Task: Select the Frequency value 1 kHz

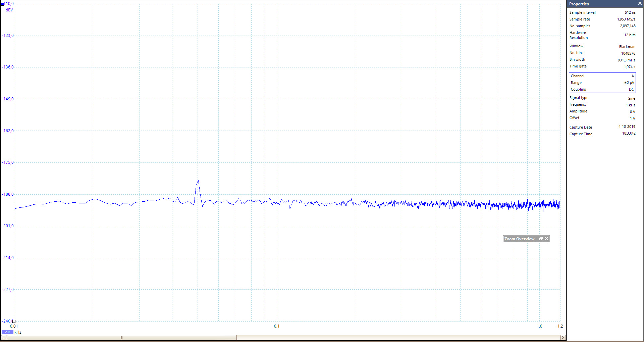Action: point(631,105)
